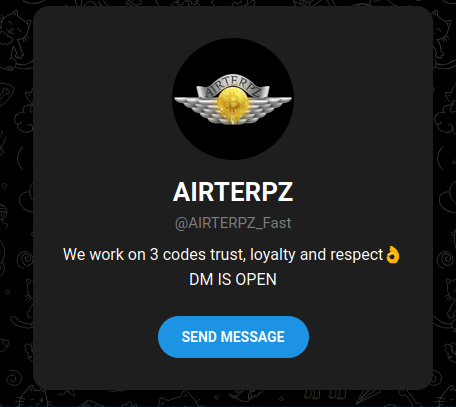Click the spiral doodle on the right background edge
Screen dimensions: 456x407
(x=445, y=259)
